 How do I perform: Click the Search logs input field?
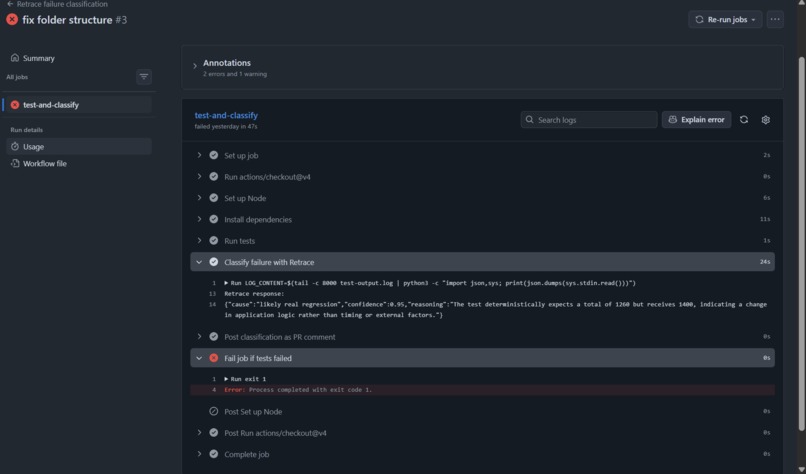coord(589,120)
